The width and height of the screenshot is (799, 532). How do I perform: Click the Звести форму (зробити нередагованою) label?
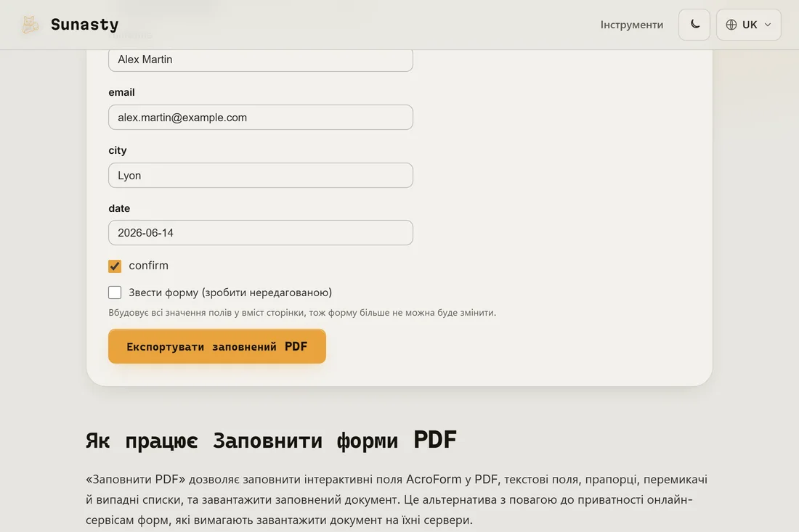coord(230,292)
